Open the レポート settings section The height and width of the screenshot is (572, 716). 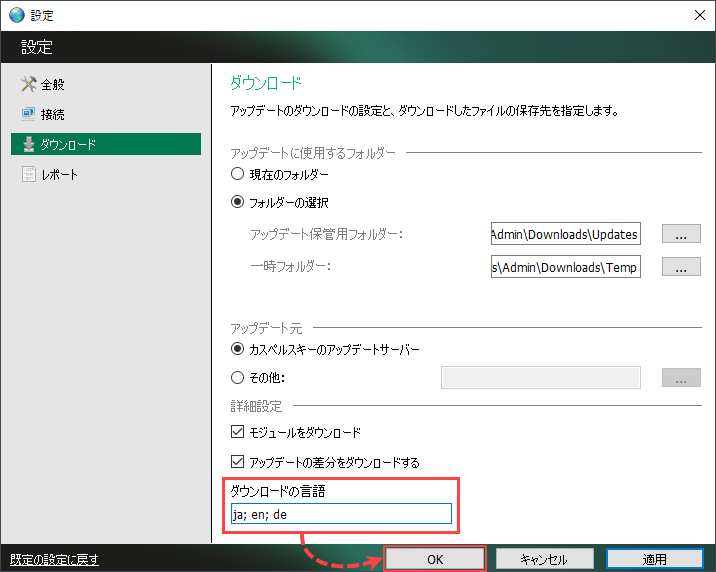[x=106, y=174]
